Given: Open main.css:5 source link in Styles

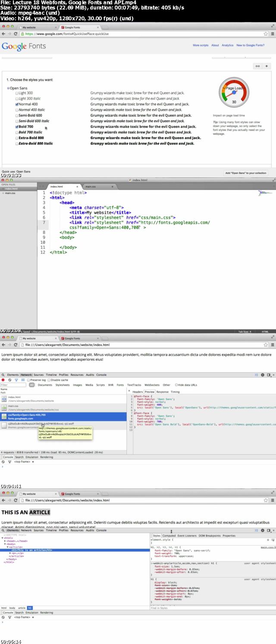Looking at the screenshot, I should click(x=268, y=547).
